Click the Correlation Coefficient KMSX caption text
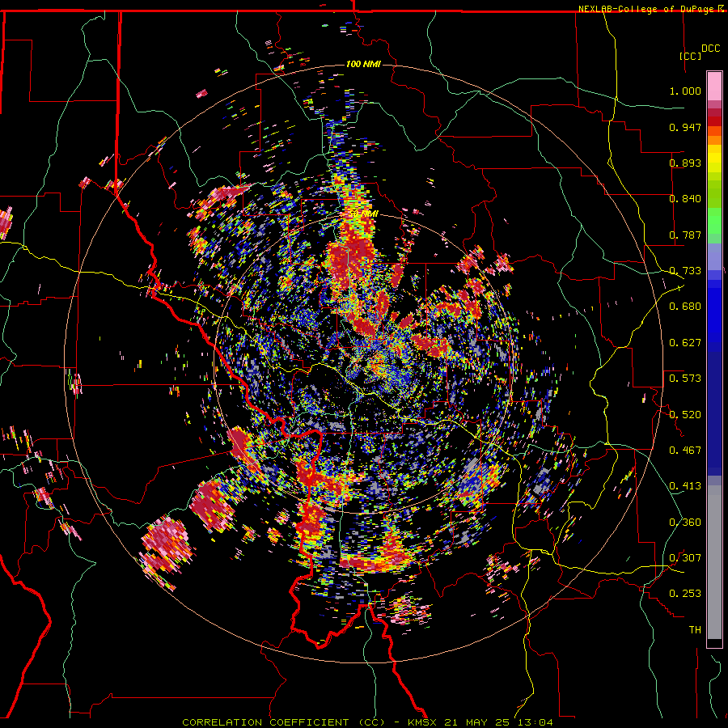 (x=367, y=722)
